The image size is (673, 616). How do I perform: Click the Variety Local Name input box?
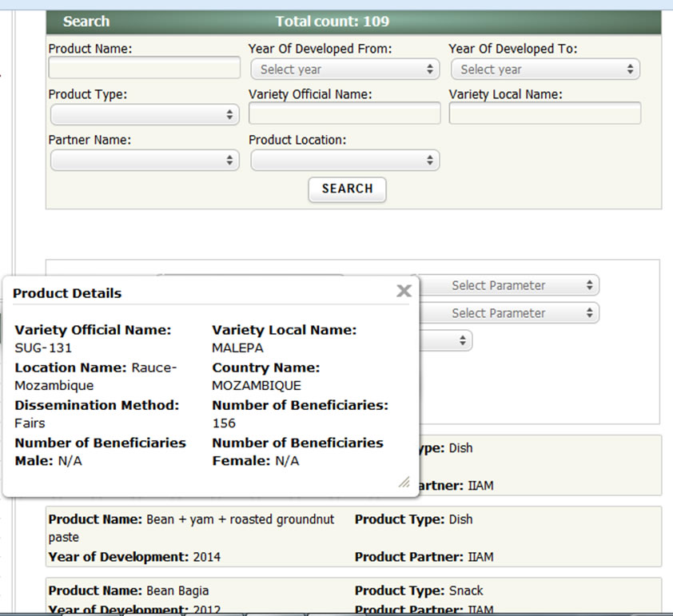(544, 114)
